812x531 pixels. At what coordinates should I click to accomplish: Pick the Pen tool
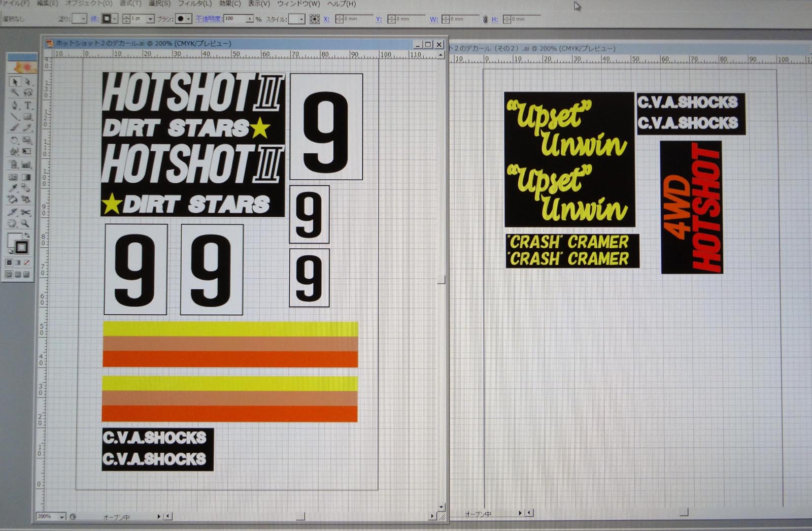pos(14,106)
